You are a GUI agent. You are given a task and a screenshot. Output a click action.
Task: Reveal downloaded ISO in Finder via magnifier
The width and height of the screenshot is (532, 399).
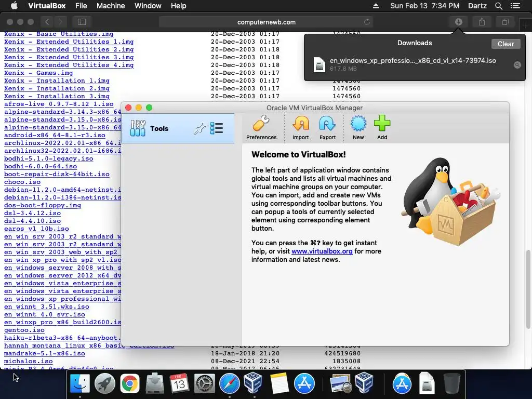pos(517,65)
